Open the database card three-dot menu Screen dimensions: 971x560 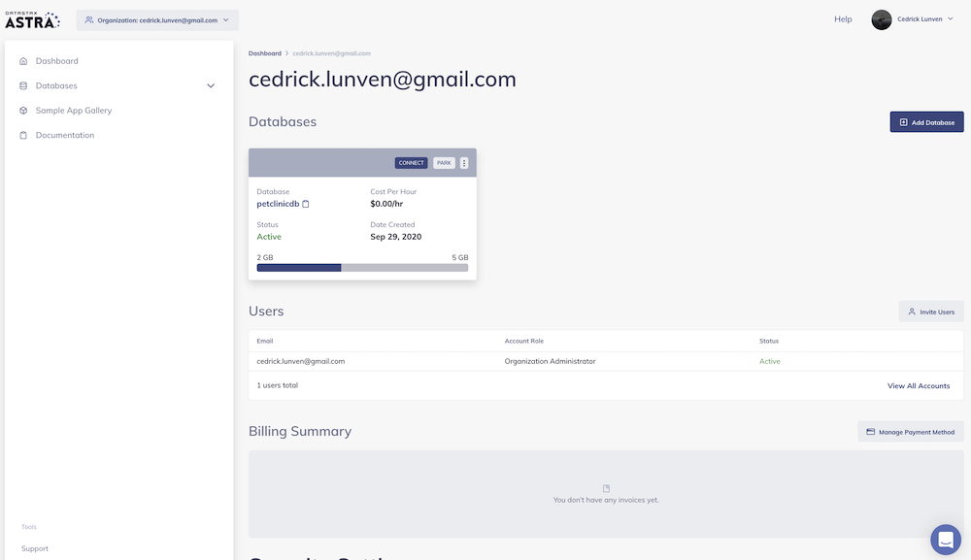(464, 163)
